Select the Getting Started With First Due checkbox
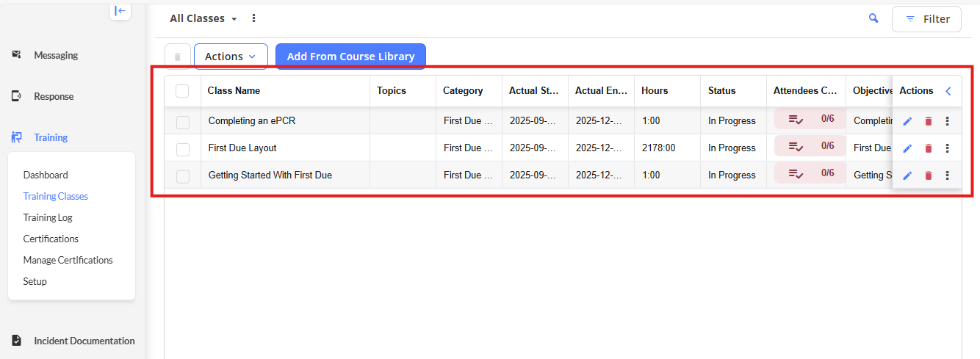Screen dimensions: 980x359 [183, 176]
